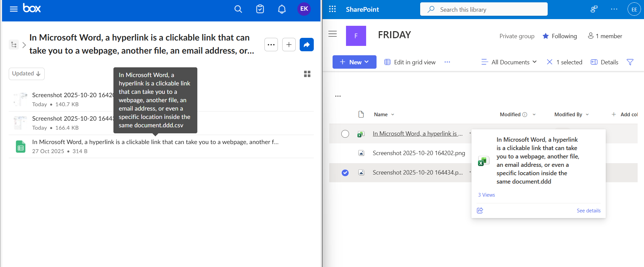Click the hover card file title text
644x267 pixels.
[538, 160]
